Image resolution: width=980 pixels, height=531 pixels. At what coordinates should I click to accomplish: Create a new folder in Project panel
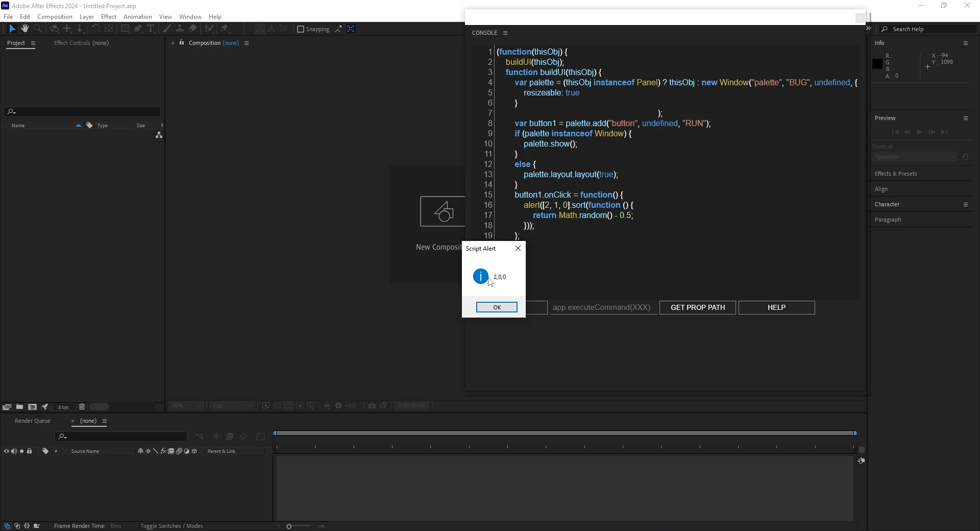[x=19, y=407]
